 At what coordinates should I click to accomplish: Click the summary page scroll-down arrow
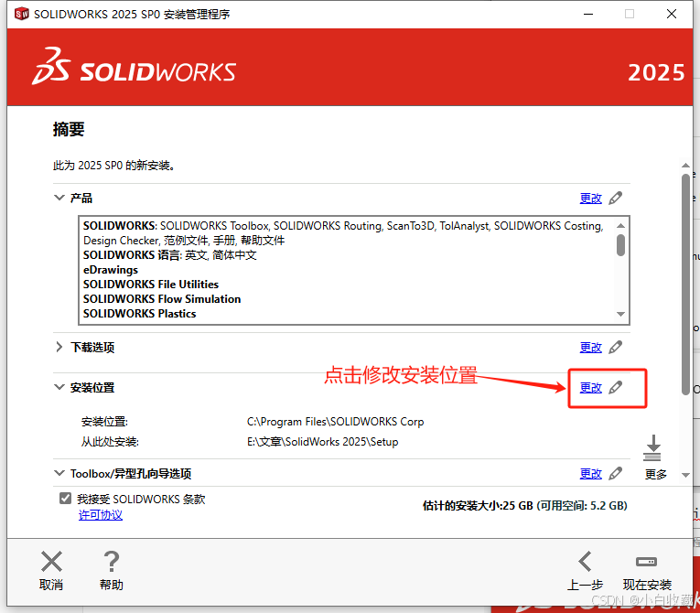(685, 475)
